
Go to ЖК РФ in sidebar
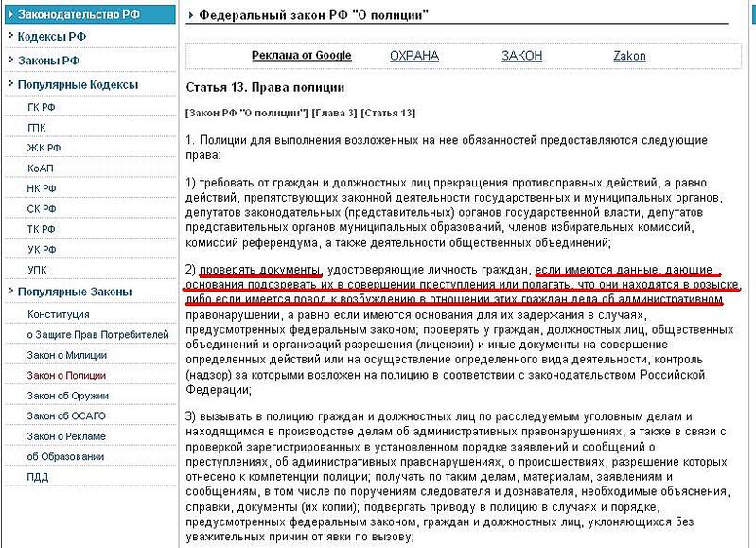pos(44,148)
